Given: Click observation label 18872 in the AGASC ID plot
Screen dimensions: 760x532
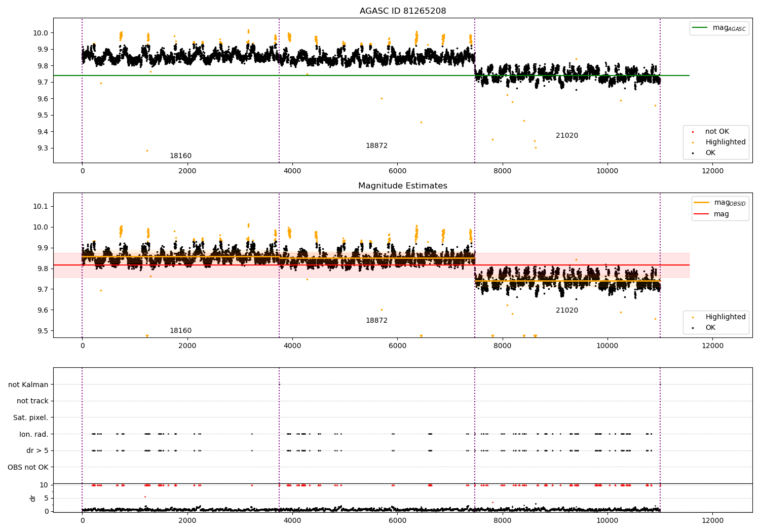Looking at the screenshot, I should pyautogui.click(x=376, y=146).
